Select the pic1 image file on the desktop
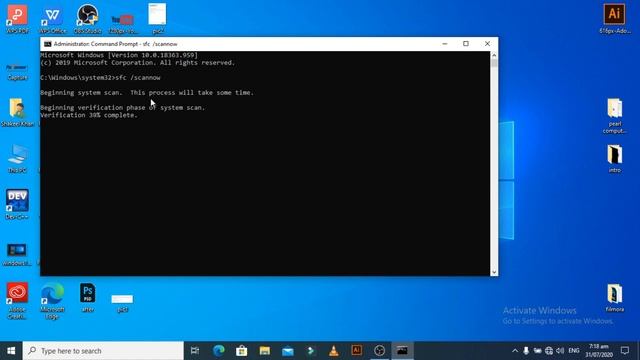 coord(122,303)
